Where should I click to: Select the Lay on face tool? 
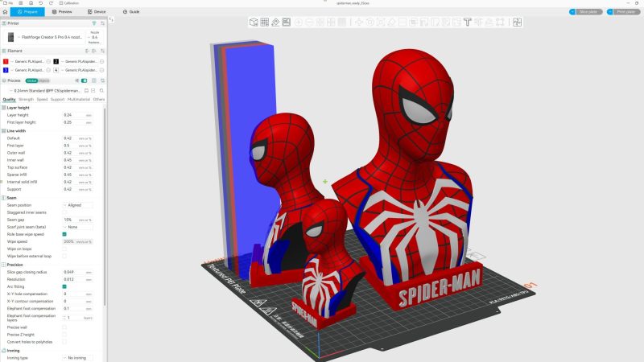(391, 23)
